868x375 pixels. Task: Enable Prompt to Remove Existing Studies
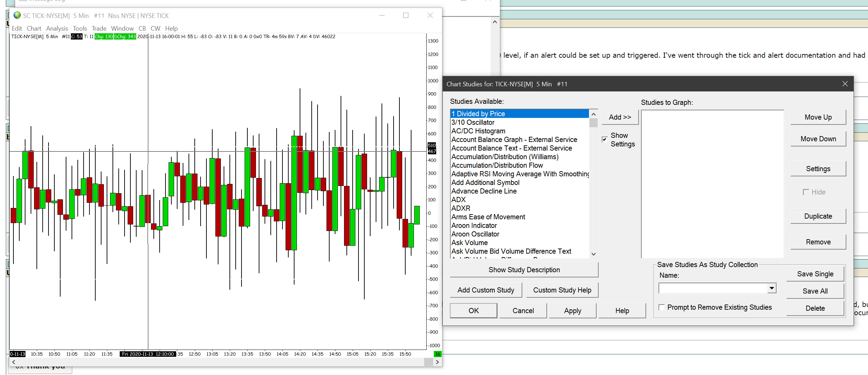[x=662, y=307]
